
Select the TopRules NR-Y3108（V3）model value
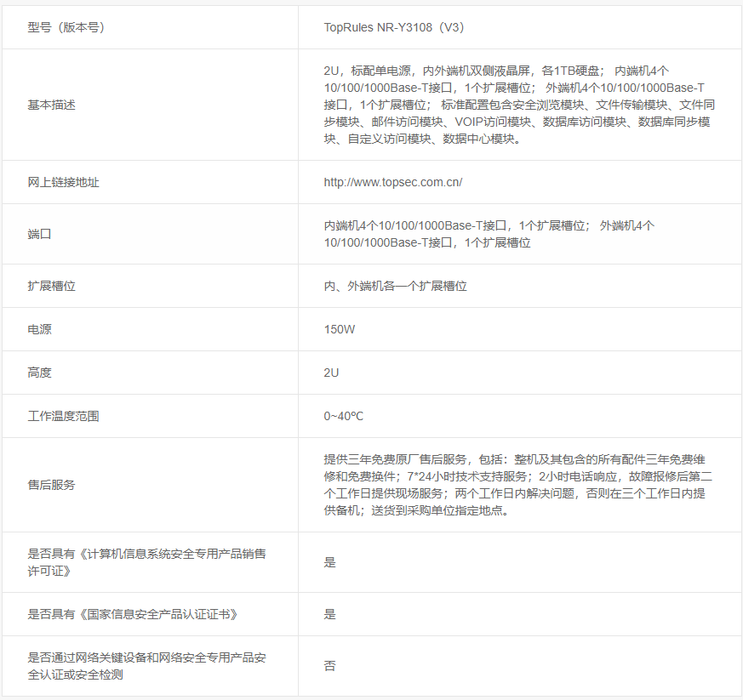[394, 27]
